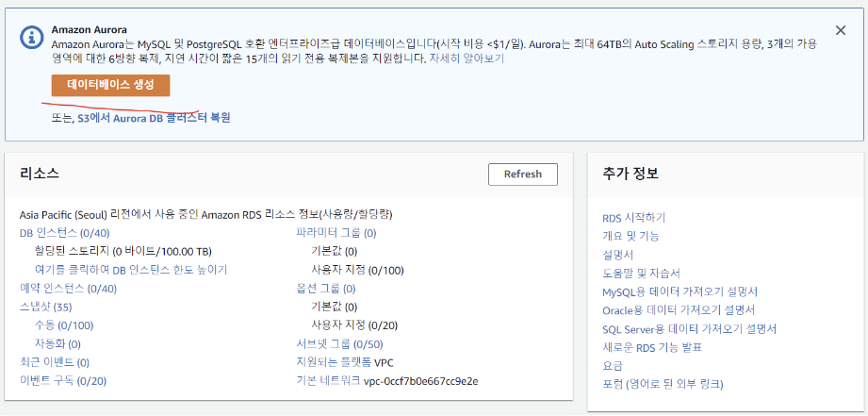
Task: Open 포럼 (영어로 된 외부 링크) link
Action: point(663,384)
